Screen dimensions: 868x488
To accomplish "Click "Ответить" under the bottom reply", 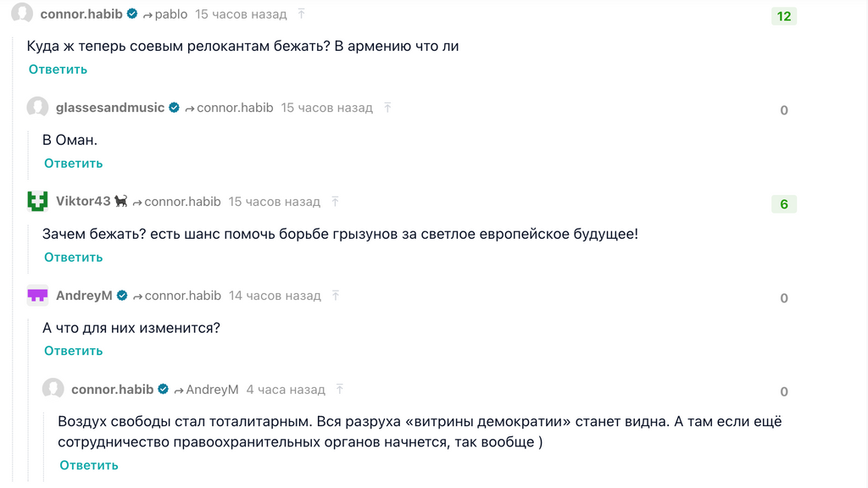I will tap(88, 465).
